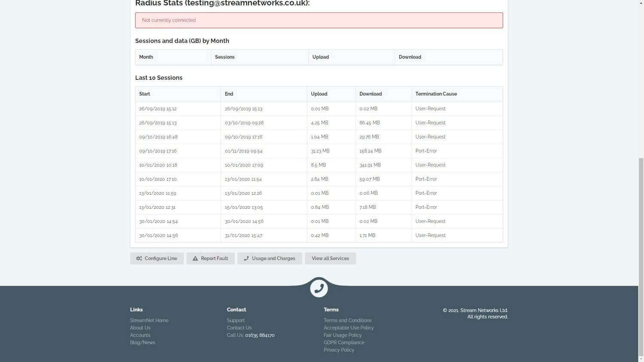Click the About Us link
The image size is (644, 362).
(140, 327)
